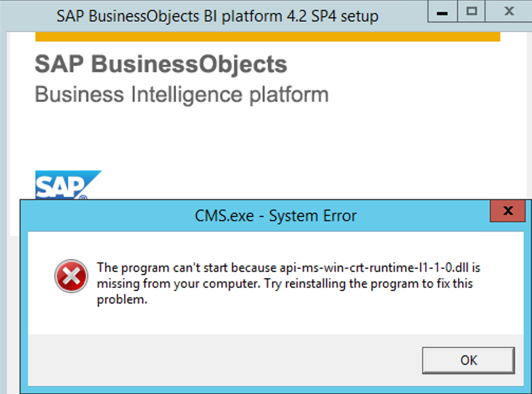Close the CMS.exe System Error dialog
Image resolution: width=532 pixels, height=394 pixels.
[x=507, y=211]
